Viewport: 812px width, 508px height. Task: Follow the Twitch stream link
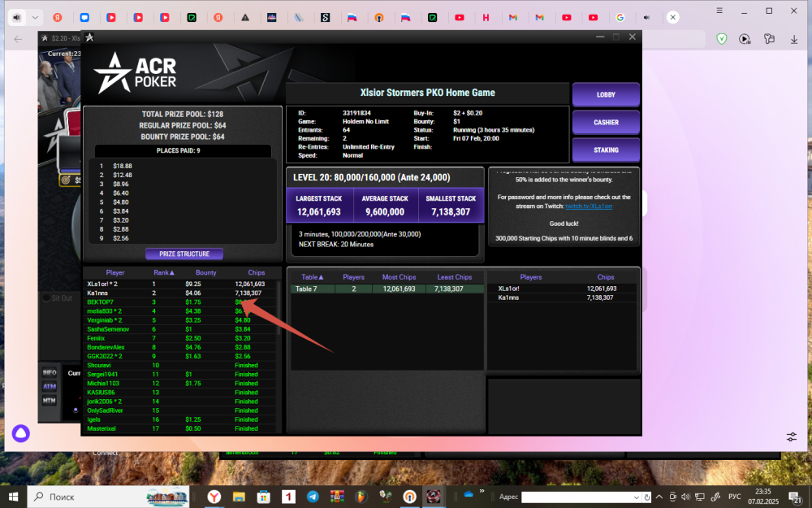coord(589,206)
